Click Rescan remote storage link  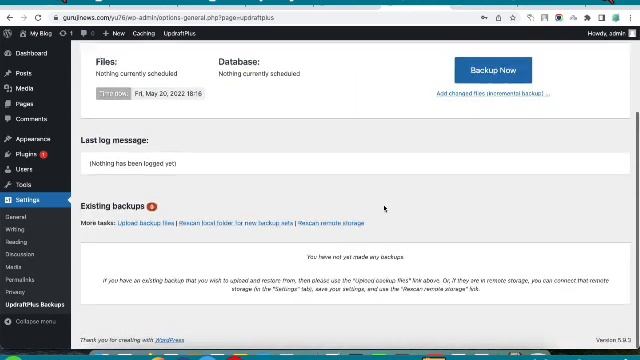(x=331, y=223)
